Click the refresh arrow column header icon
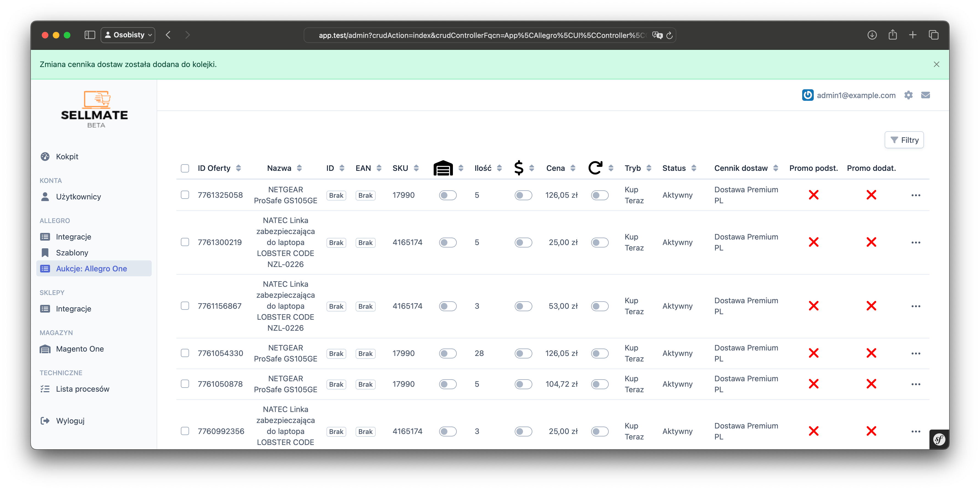 [x=595, y=168]
